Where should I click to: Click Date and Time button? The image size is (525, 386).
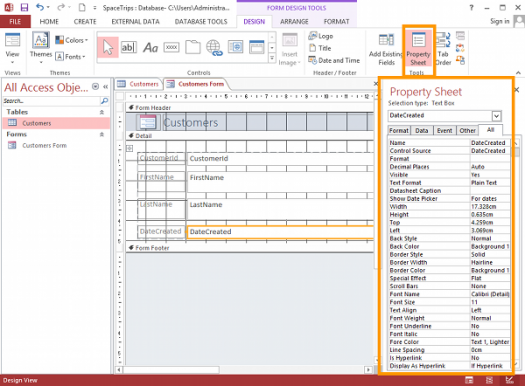click(334, 61)
